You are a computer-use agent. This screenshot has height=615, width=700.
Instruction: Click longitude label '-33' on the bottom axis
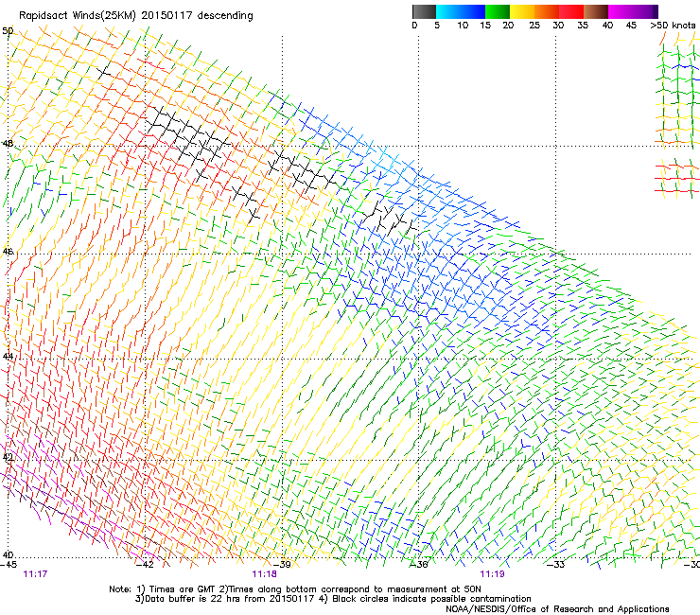[x=556, y=565]
